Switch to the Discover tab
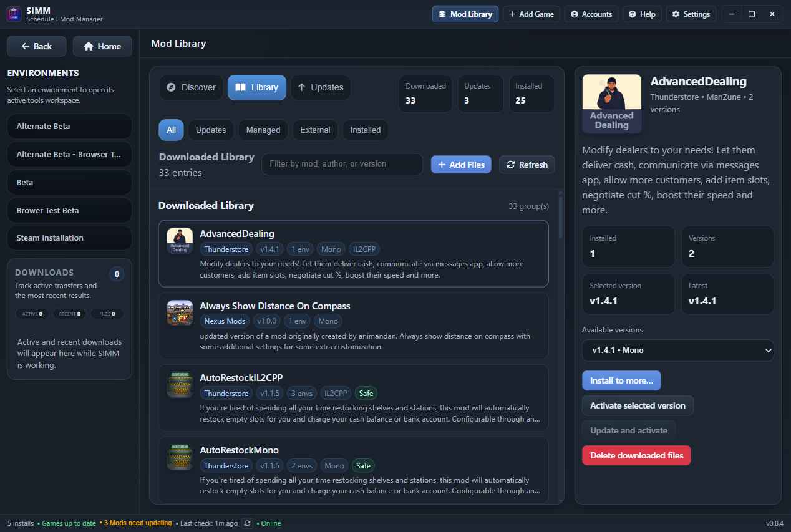 (191, 87)
